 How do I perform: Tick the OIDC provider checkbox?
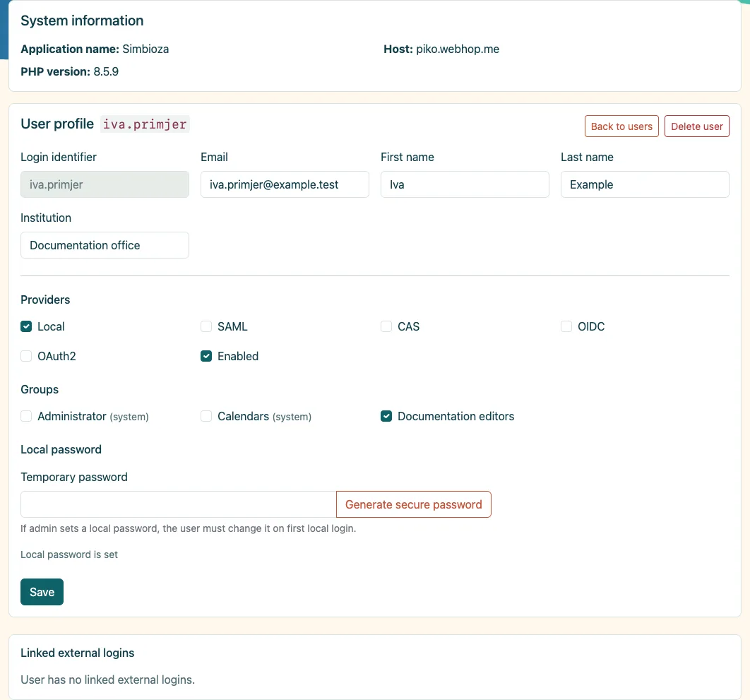pyautogui.click(x=566, y=326)
